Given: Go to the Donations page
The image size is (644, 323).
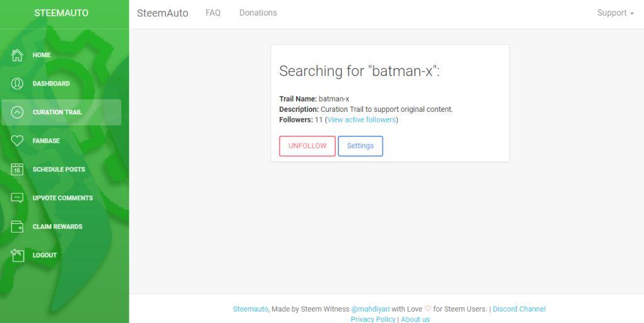Looking at the screenshot, I should click(x=258, y=13).
